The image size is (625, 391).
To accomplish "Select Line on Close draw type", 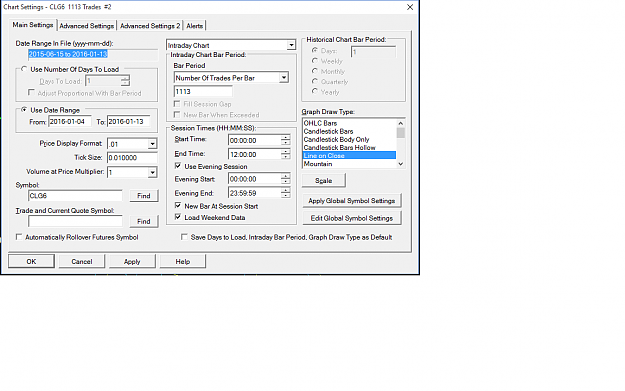I will (349, 155).
